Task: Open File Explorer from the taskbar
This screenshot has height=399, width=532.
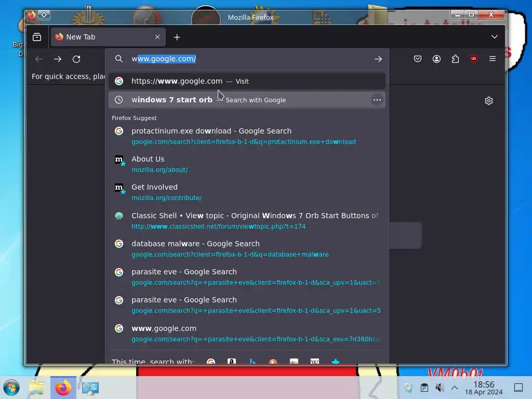Action: point(36,388)
